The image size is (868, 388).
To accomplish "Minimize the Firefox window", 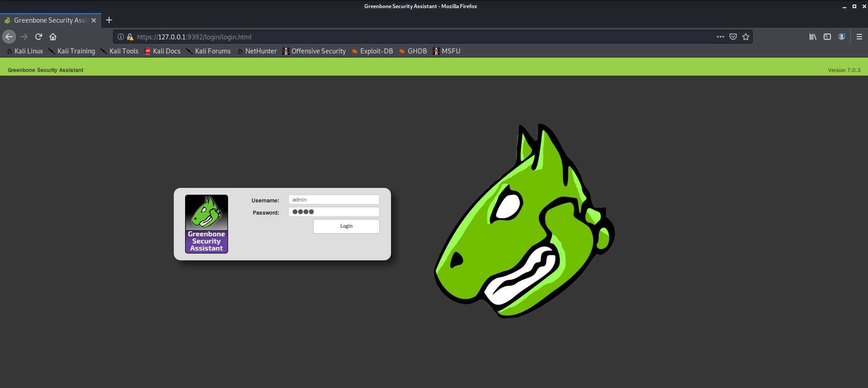I will [844, 6].
